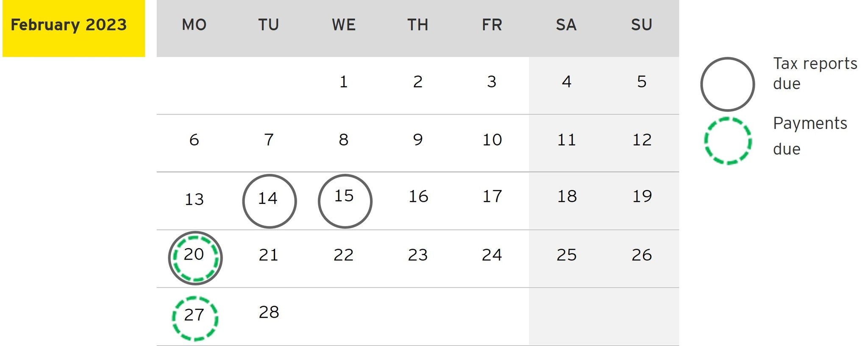Pick date 28 in the last row

[269, 313]
